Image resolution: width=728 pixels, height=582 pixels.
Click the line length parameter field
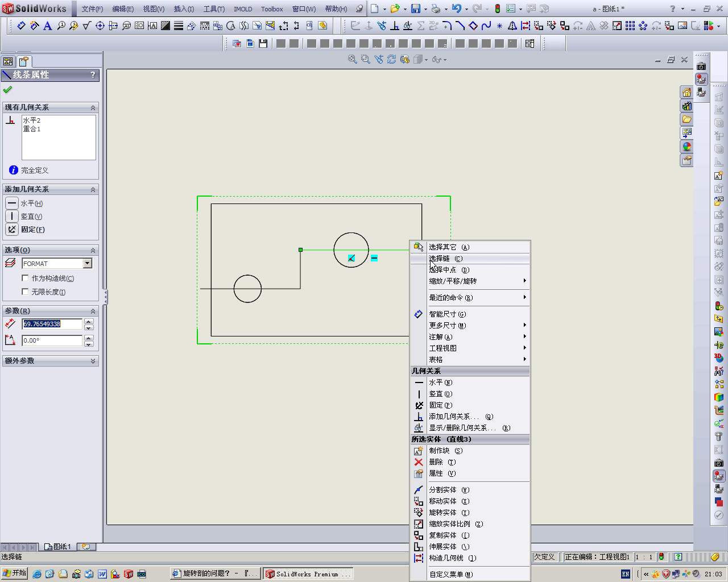(52, 324)
